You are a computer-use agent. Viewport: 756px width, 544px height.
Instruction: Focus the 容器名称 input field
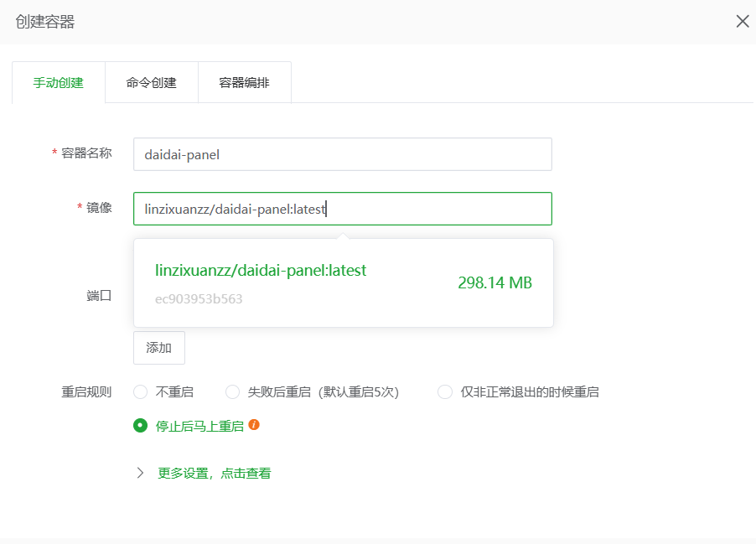tap(342, 154)
